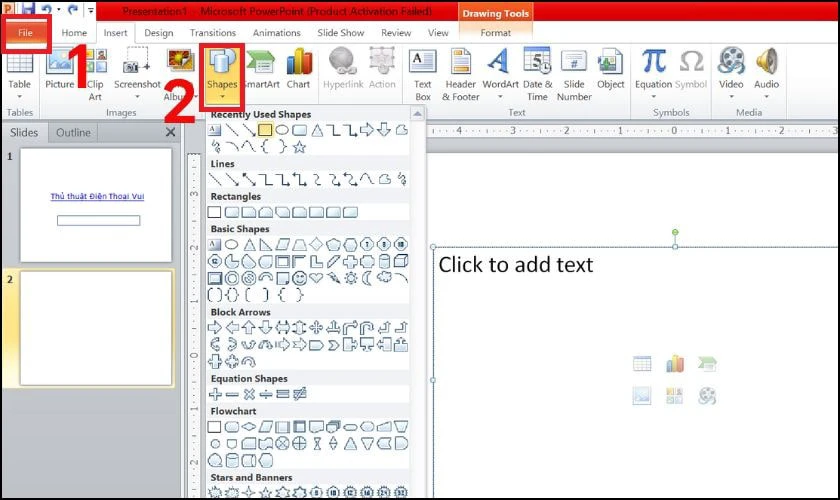840x500 pixels.
Task: Insert a Chart from the ribbon
Action: (x=298, y=69)
